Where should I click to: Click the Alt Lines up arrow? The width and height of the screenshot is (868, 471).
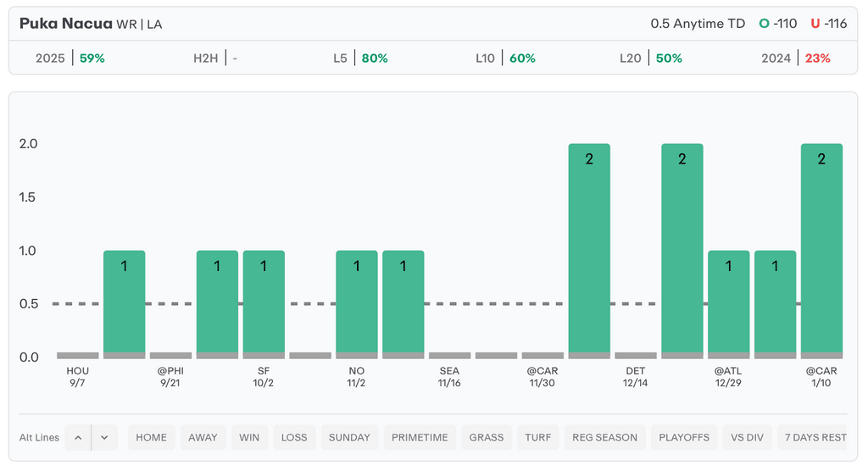[78, 437]
